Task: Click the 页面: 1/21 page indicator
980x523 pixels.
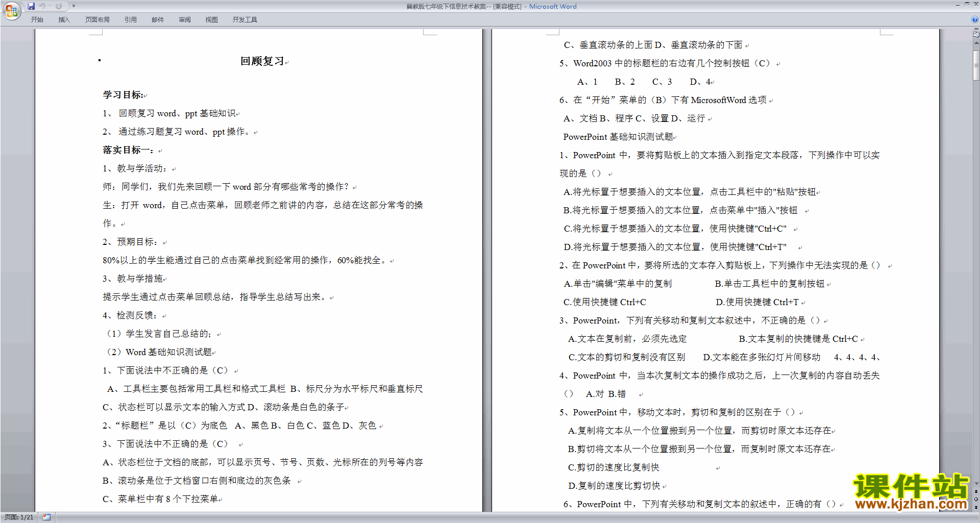Action: (x=19, y=517)
